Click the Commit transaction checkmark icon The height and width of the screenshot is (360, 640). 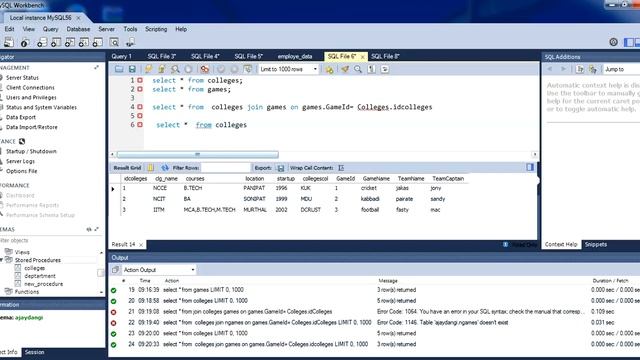click(221, 69)
